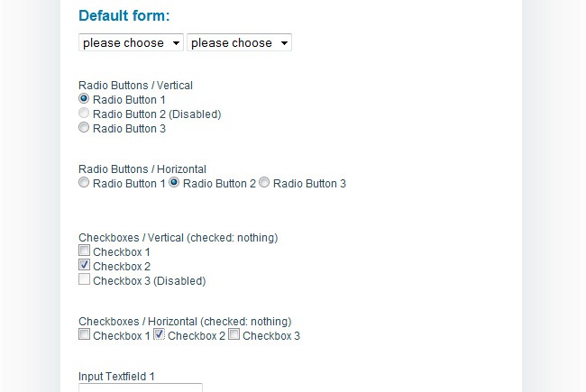The width and height of the screenshot is (586, 392).
Task: Click the disabled vertical Radio Button 2
Action: pyautogui.click(x=84, y=114)
